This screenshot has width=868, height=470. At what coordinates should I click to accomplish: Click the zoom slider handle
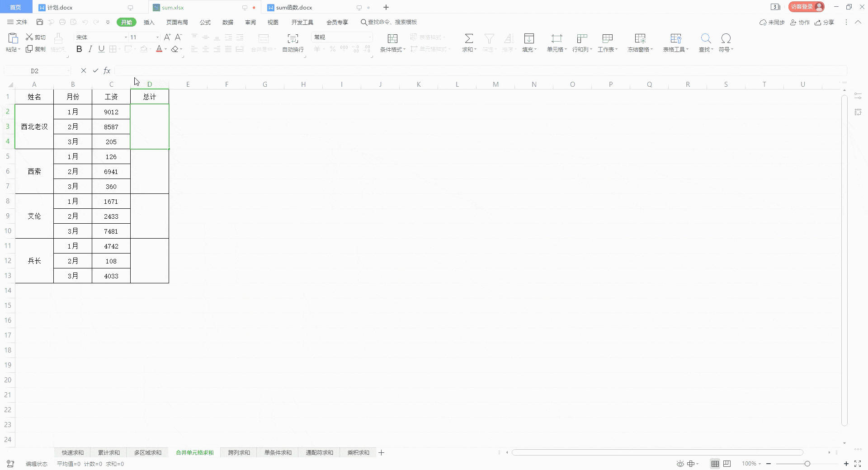807,464
